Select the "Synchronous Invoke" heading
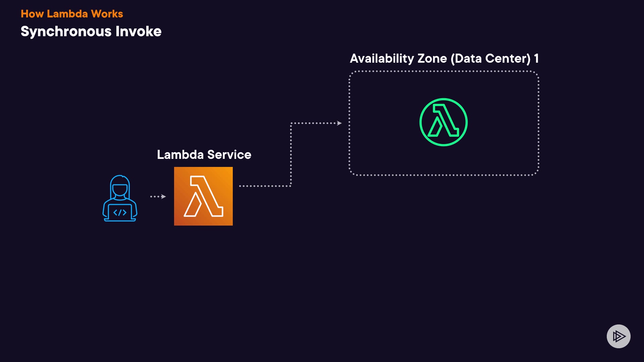The height and width of the screenshot is (362, 644). (91, 31)
